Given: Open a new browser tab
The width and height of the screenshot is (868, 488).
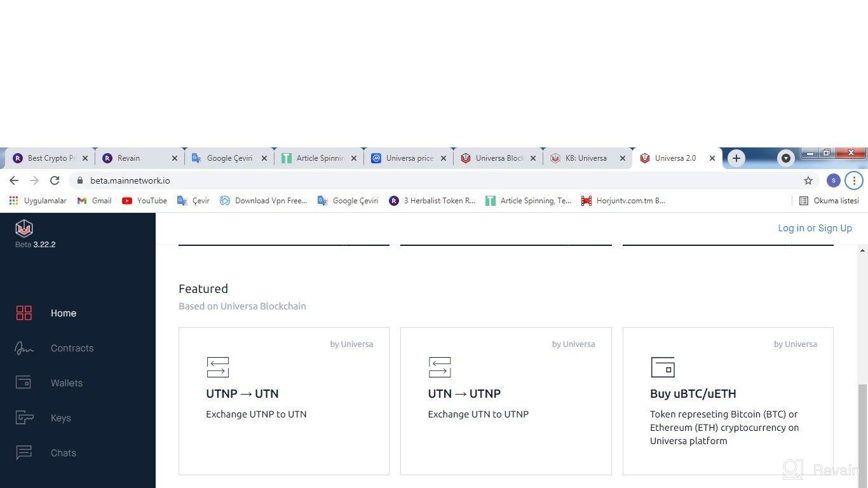Looking at the screenshot, I should pyautogui.click(x=736, y=158).
